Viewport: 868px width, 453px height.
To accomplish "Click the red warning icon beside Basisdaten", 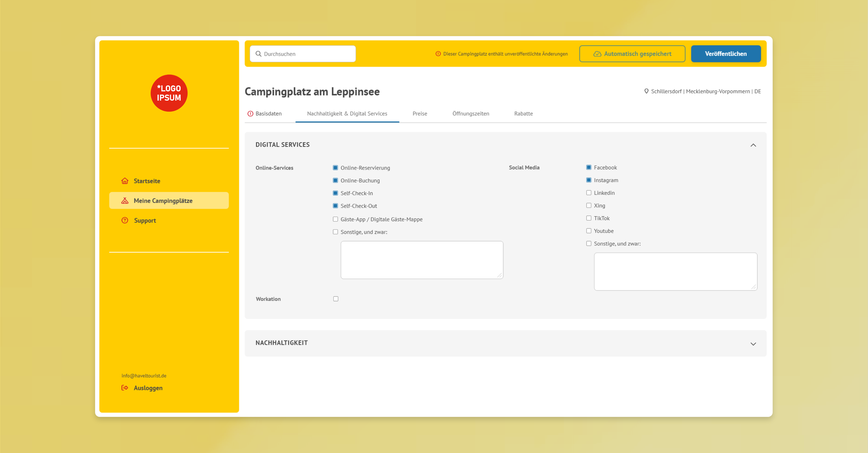I will [250, 114].
